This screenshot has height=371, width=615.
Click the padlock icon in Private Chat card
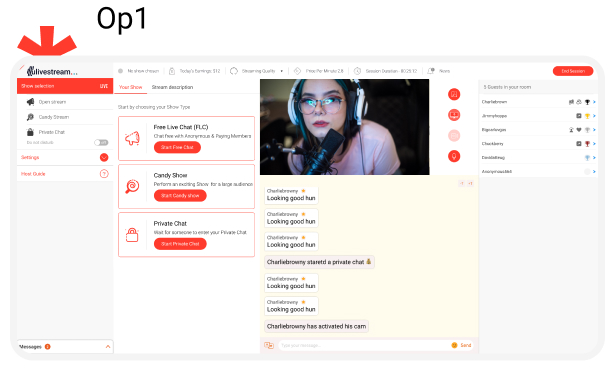click(x=132, y=235)
